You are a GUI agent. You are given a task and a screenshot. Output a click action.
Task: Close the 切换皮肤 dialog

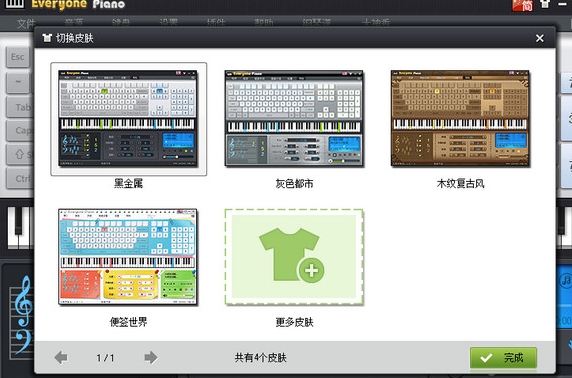click(x=540, y=38)
